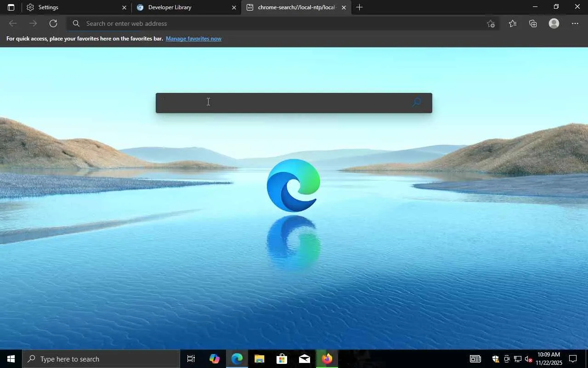Focus the address bar field
This screenshot has width=588, height=368.
(283, 23)
